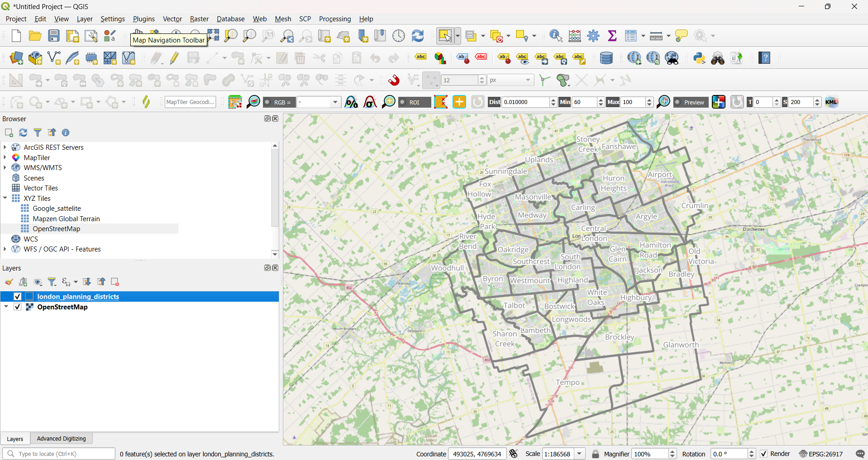Save the project with the floppy icon
868x460 pixels.
54,36
